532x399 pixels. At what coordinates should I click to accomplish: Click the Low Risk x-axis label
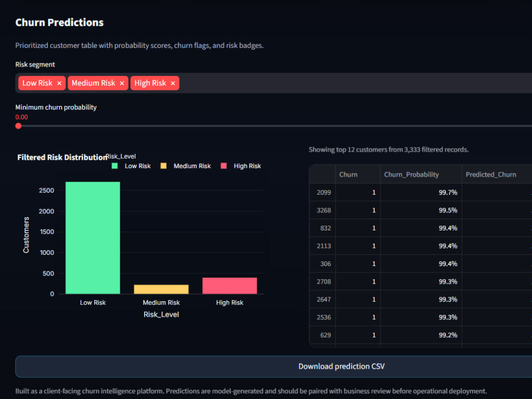[x=93, y=303]
